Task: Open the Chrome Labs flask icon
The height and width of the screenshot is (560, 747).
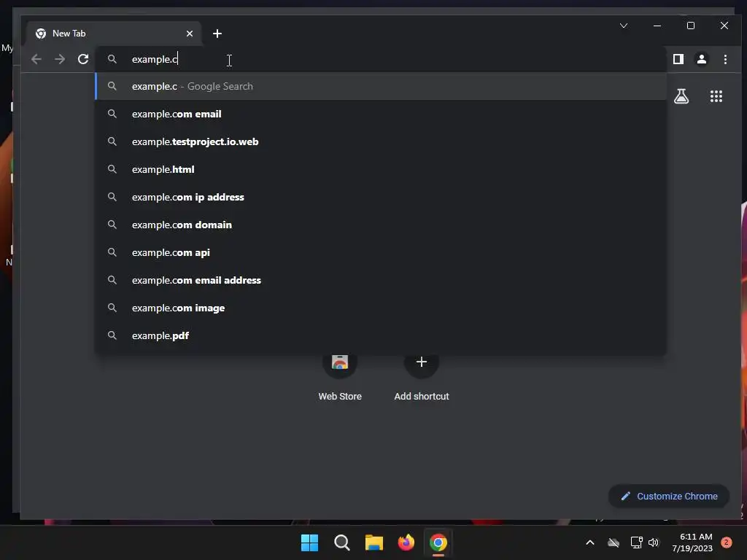Action: 681,96
